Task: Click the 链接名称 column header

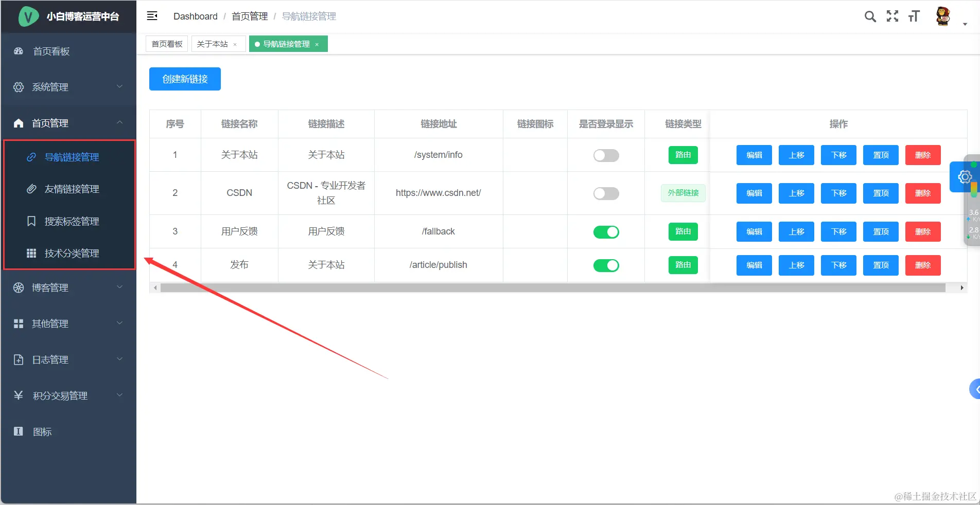Action: (239, 124)
